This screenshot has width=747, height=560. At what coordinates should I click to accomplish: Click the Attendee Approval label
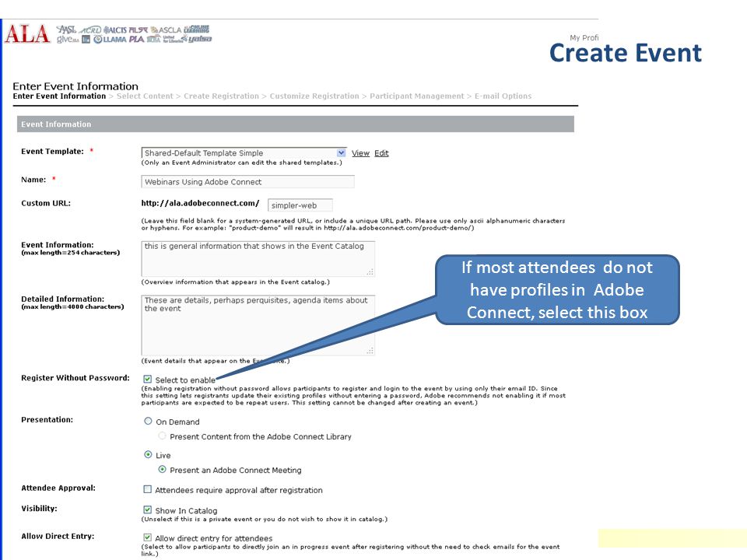tap(58, 488)
